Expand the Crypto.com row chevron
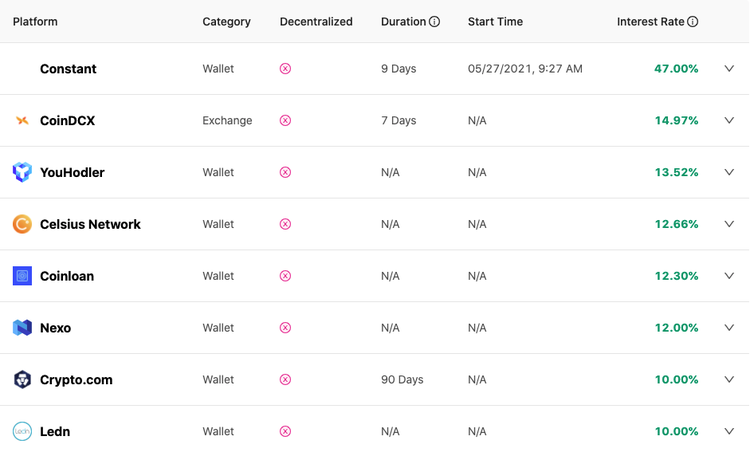 [x=729, y=379]
